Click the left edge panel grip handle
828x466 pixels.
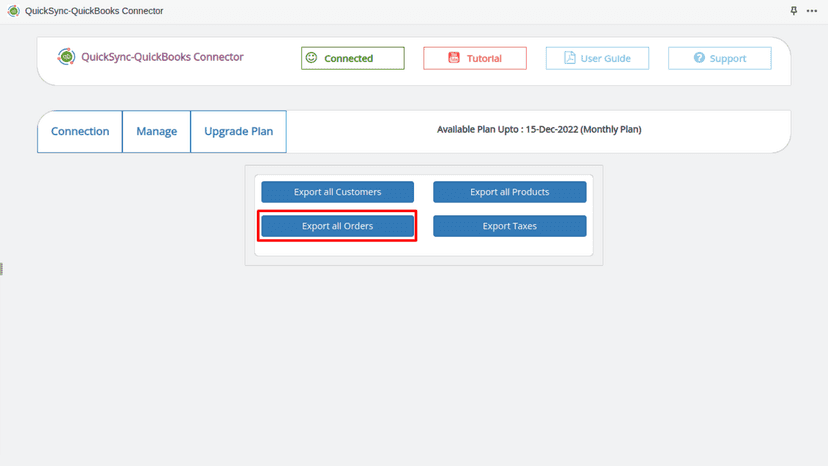coord(2,269)
